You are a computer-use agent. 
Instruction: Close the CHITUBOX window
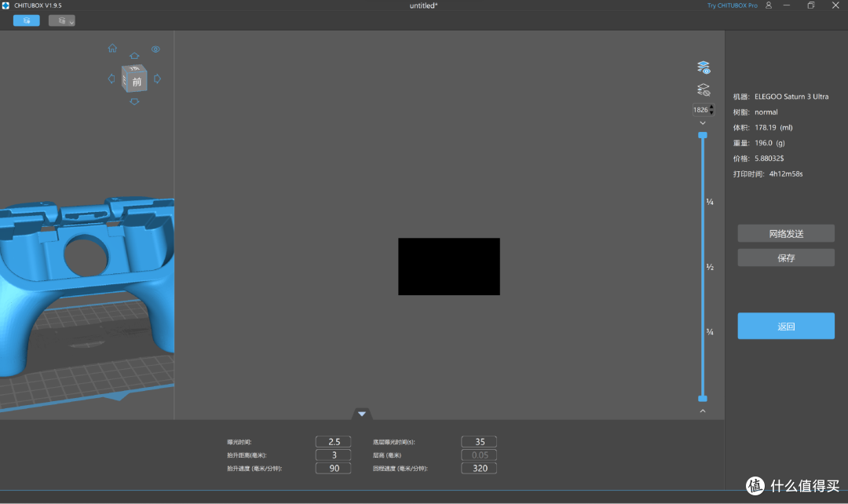pyautogui.click(x=835, y=5)
